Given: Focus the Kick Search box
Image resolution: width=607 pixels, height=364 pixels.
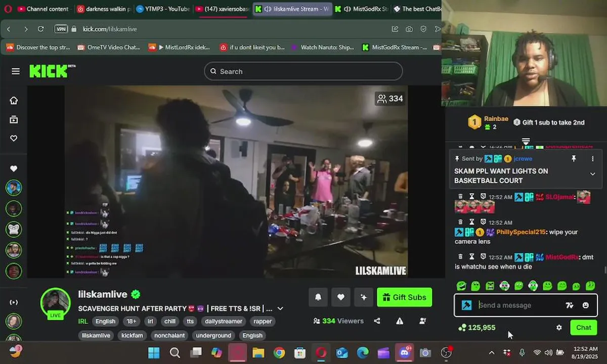Looking at the screenshot, I should [303, 71].
